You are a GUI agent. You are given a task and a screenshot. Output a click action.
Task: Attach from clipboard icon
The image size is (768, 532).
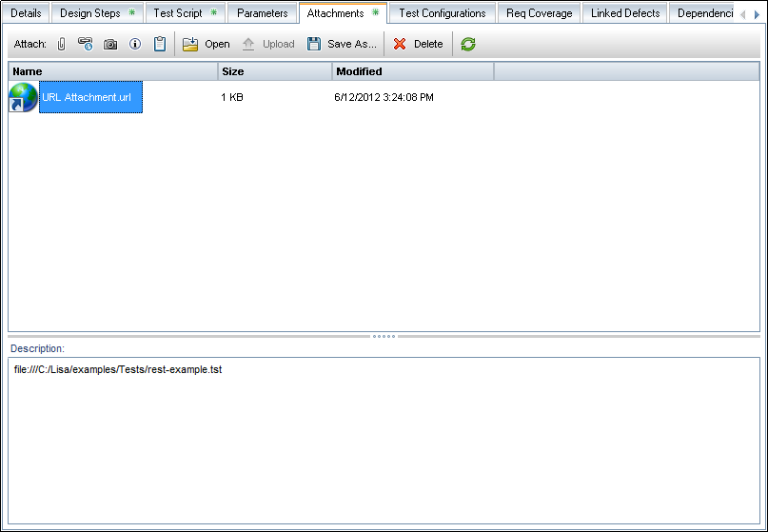[160, 44]
